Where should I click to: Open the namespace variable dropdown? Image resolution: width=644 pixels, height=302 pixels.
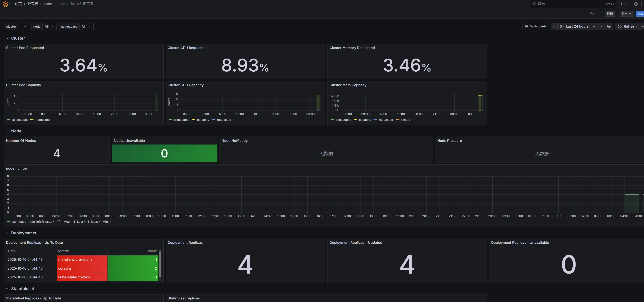pos(86,27)
